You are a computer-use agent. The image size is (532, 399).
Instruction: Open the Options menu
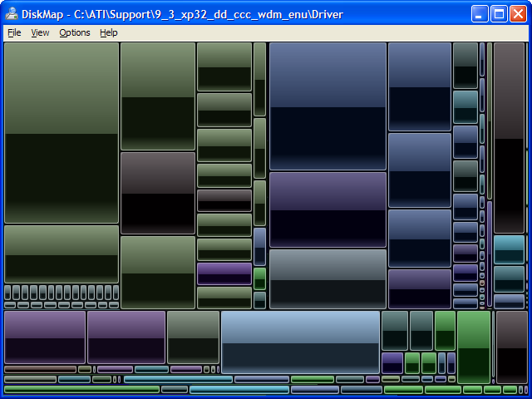coord(75,32)
